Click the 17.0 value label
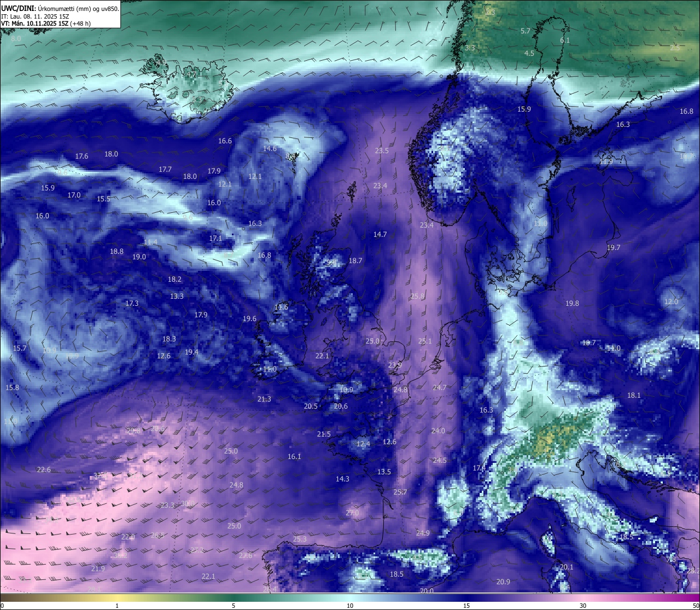This screenshot has width=700, height=610. tap(74, 195)
